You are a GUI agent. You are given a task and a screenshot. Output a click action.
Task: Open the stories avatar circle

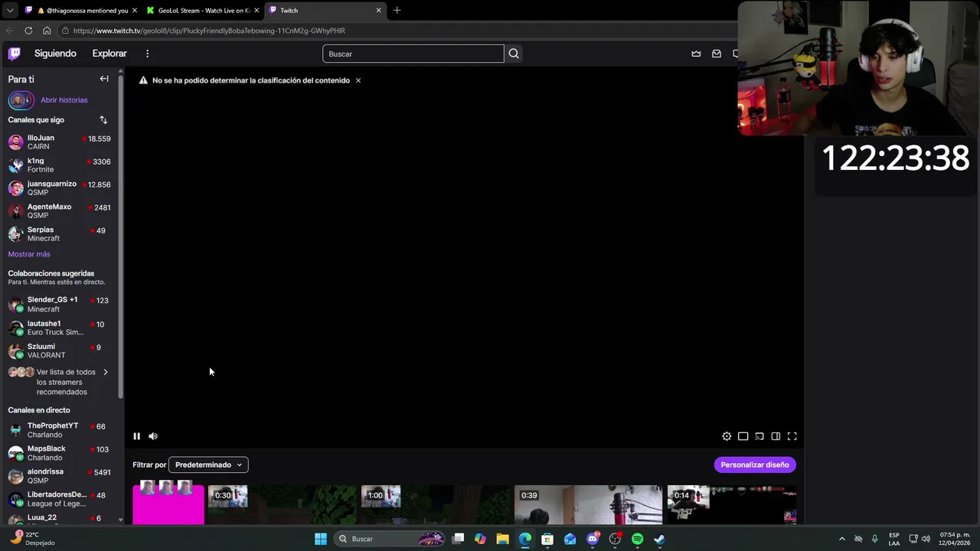click(x=21, y=100)
